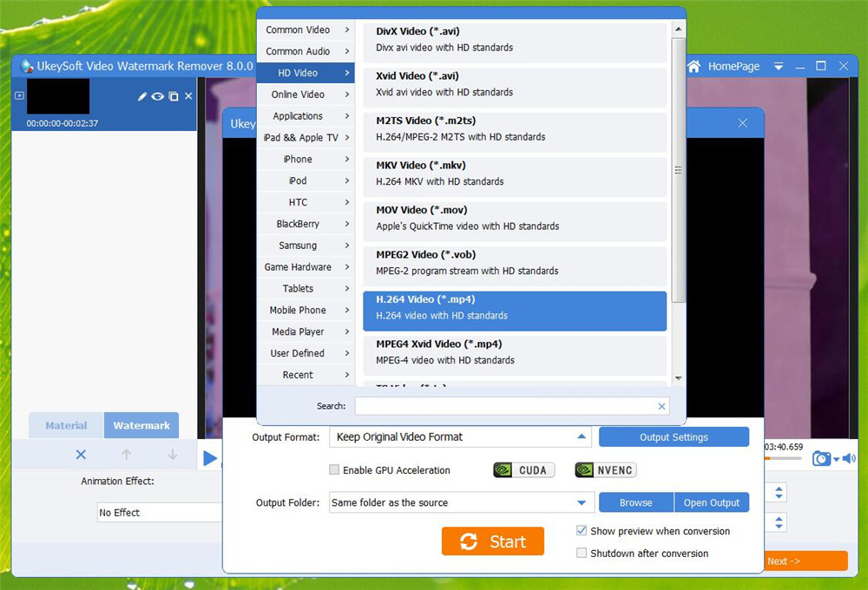Switch to the Material tab

pyautogui.click(x=66, y=425)
